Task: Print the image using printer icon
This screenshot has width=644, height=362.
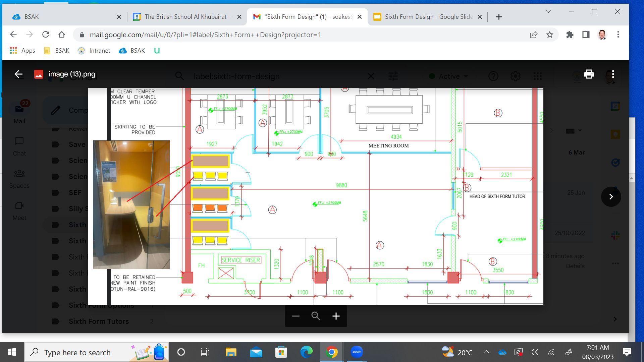Action: (x=589, y=74)
